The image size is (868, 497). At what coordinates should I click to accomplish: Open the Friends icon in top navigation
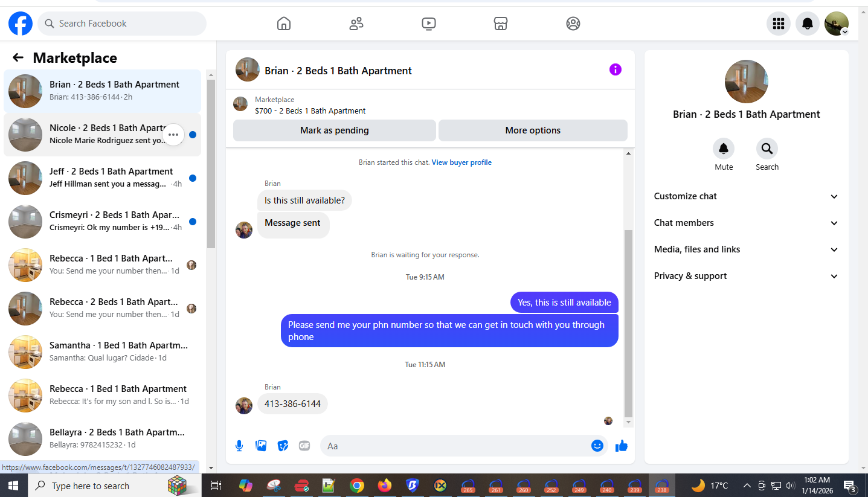click(x=356, y=24)
